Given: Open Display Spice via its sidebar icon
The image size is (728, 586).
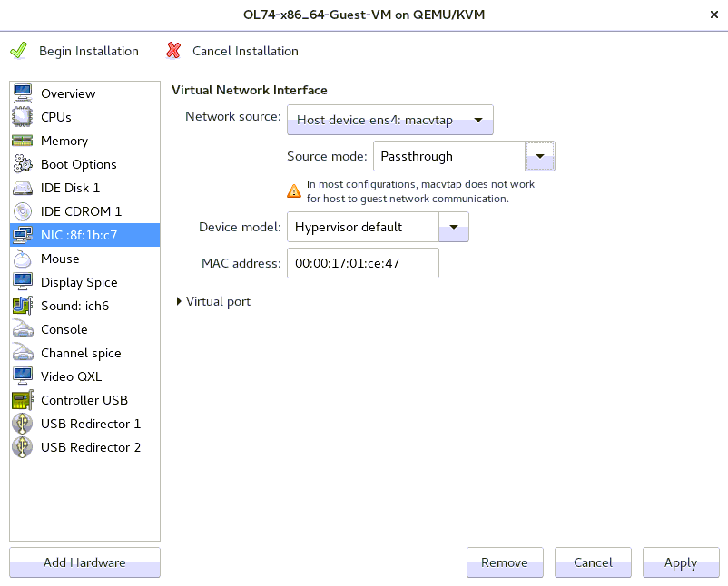Looking at the screenshot, I should [23, 282].
